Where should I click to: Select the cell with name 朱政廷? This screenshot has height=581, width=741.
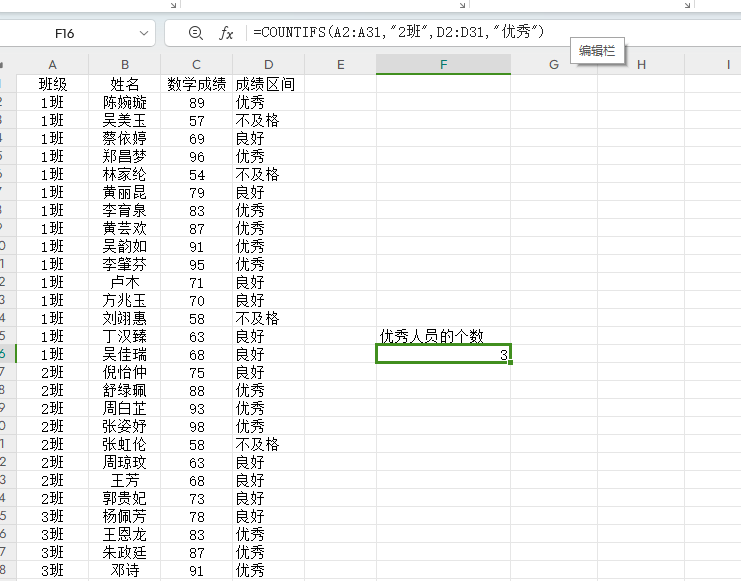125,552
